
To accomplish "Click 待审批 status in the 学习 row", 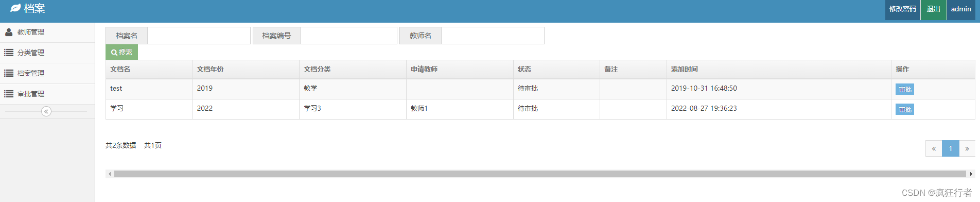I will tap(528, 108).
